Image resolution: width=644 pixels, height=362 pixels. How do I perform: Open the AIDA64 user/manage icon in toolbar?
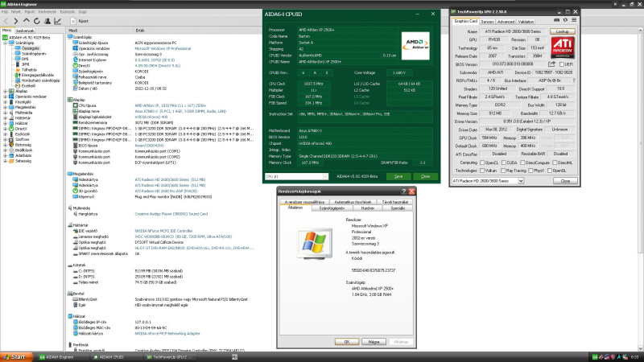[47, 21]
